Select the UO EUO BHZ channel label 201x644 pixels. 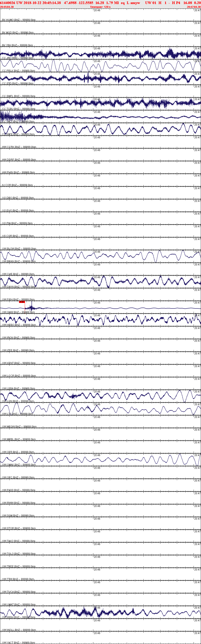(x=18, y=211)
